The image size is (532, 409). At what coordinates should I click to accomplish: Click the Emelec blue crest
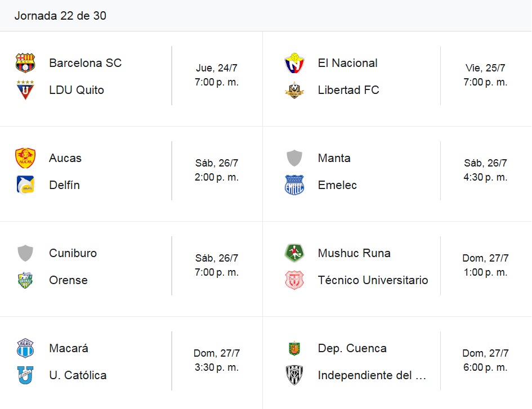(294, 185)
